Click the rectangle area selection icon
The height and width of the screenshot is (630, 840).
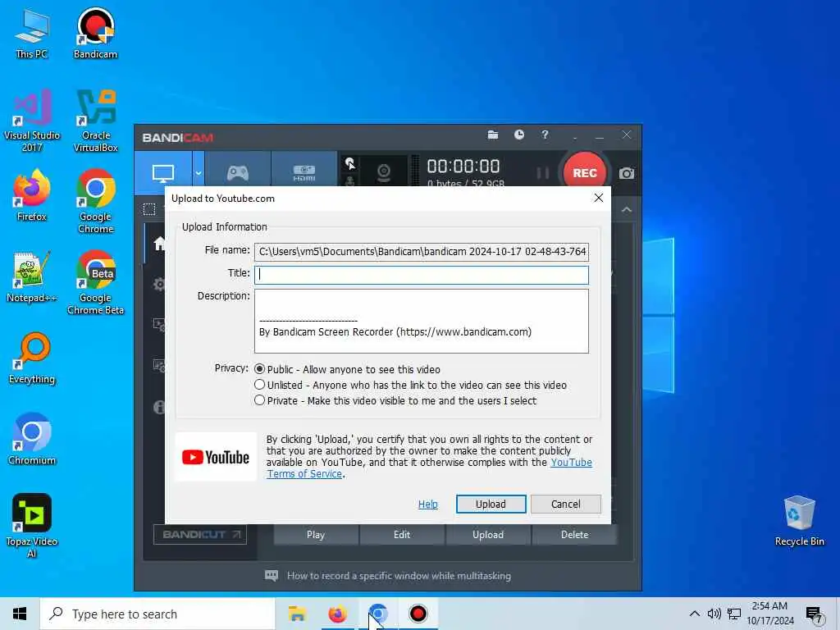[x=149, y=209]
